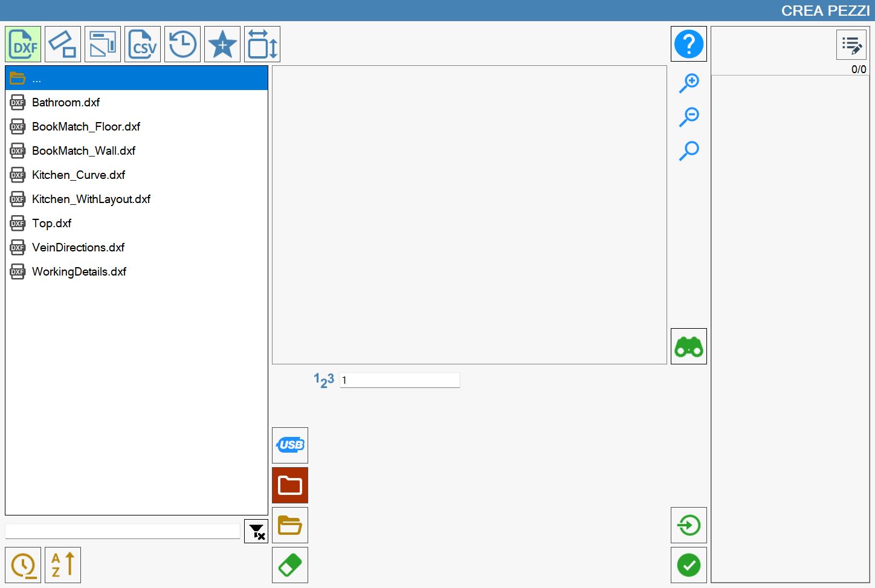Open the favorites star icon

coord(222,44)
